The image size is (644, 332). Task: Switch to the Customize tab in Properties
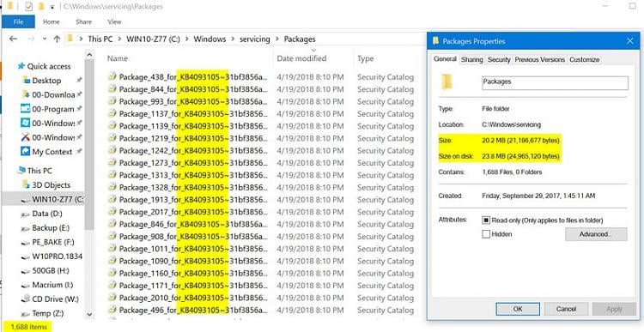[584, 59]
